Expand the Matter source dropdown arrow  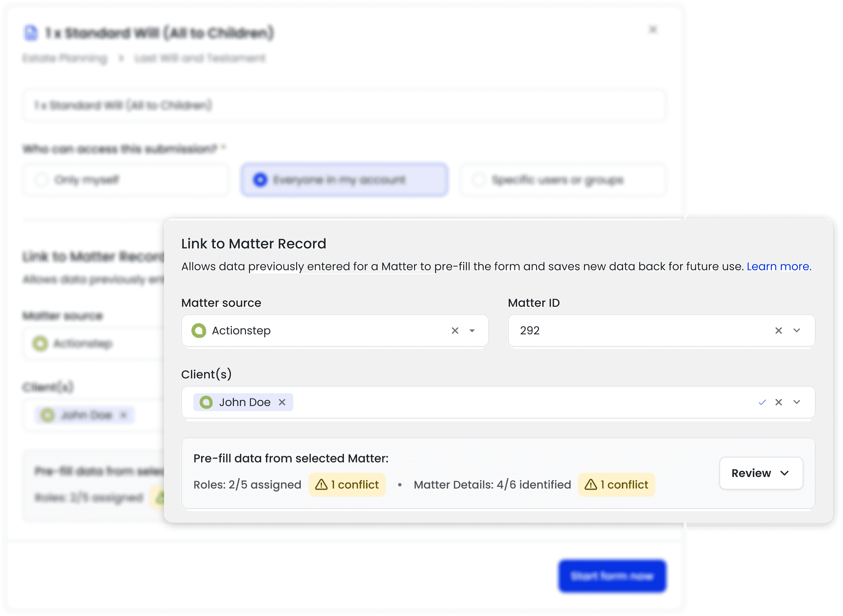click(472, 331)
